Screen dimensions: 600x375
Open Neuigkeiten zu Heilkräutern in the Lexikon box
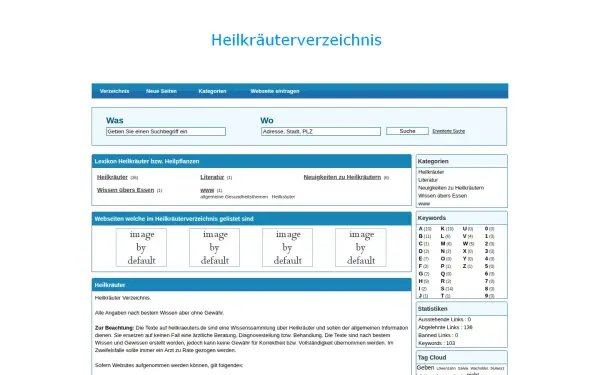(x=342, y=177)
